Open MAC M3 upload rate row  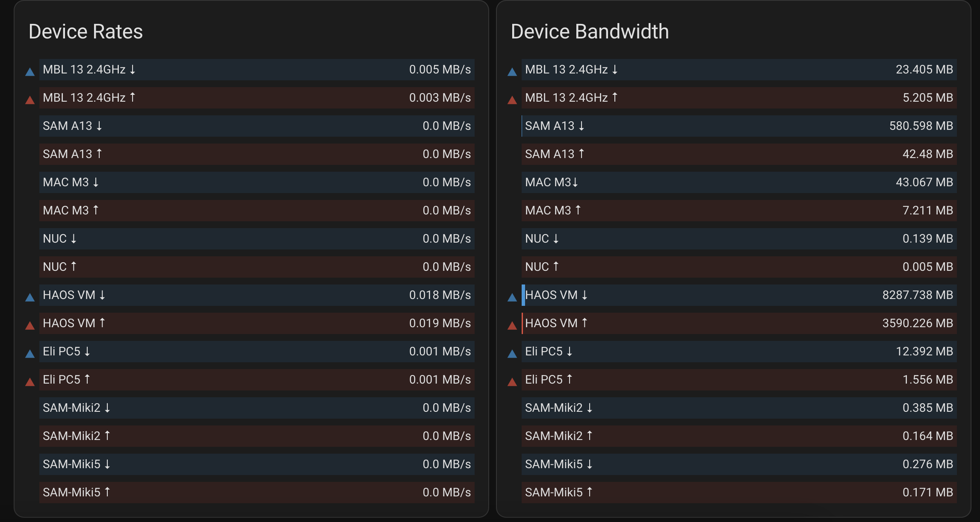pyautogui.click(x=257, y=211)
